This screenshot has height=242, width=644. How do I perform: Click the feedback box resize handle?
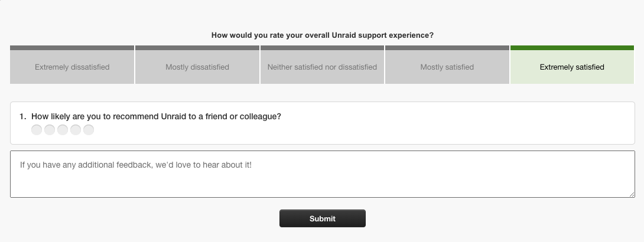(x=632, y=194)
